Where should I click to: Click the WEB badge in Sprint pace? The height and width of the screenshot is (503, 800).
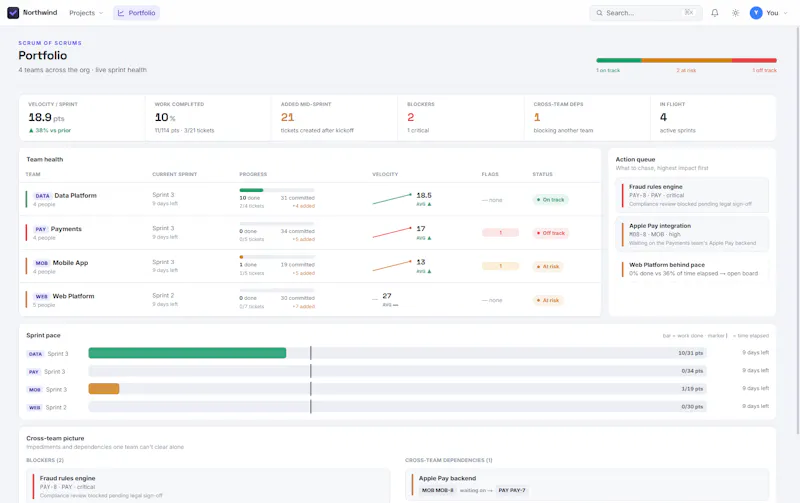point(35,408)
